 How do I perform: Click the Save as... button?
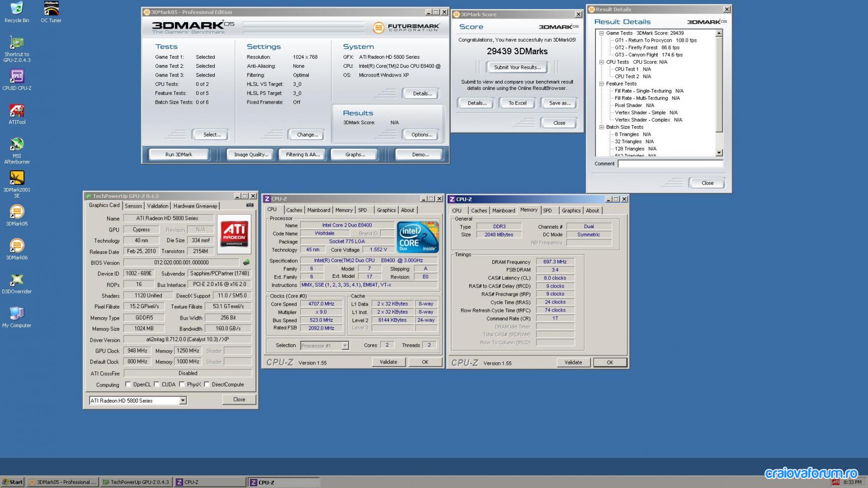pos(560,103)
